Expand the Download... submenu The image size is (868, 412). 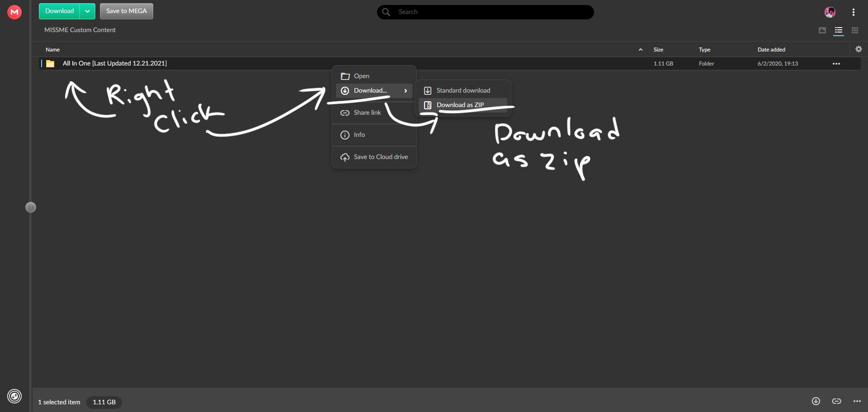click(x=374, y=91)
